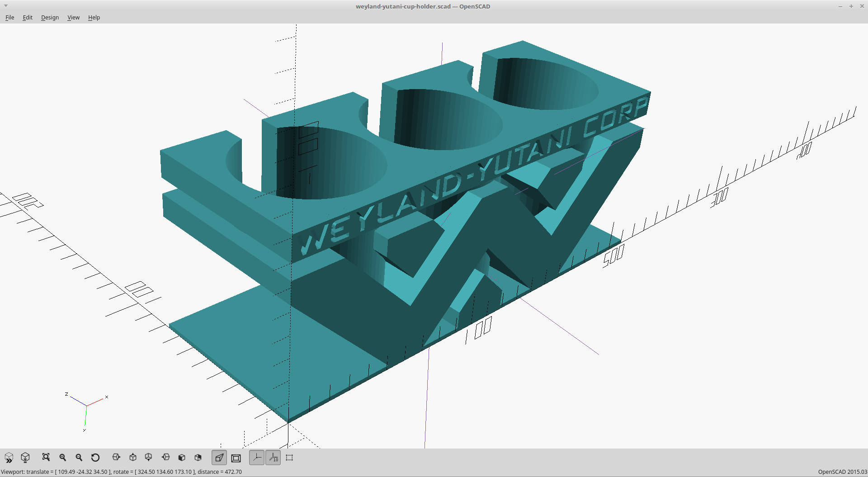Zoom out using the magnifier minus icon
This screenshot has width=868, height=477.
[79, 458]
